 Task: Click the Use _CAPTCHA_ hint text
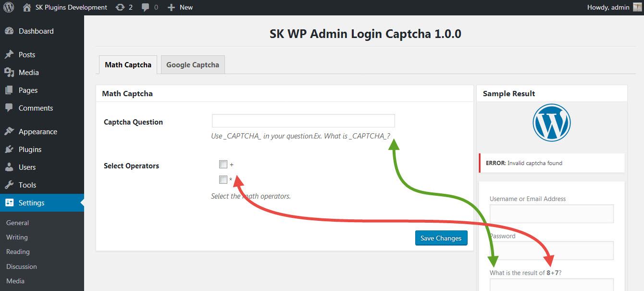[x=300, y=136]
